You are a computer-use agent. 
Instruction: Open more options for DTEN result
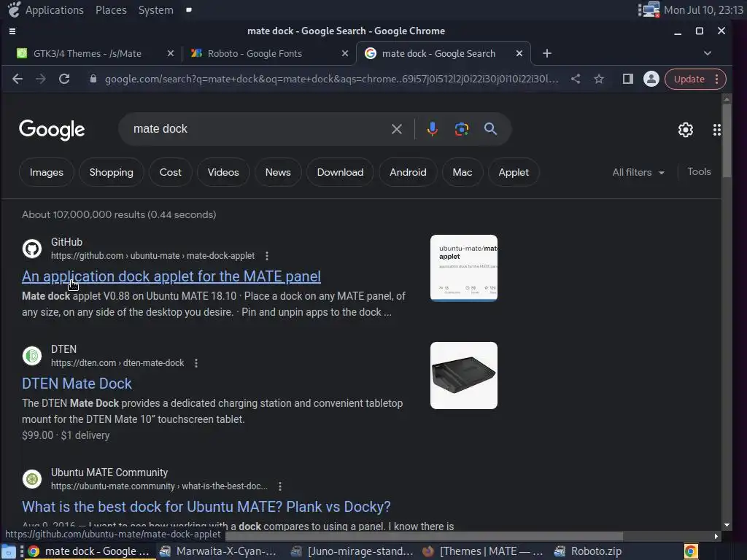196,363
